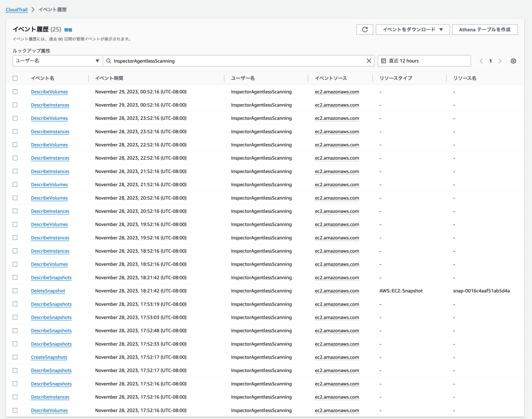Open the 直近 12 hours time range selector

tap(424, 61)
